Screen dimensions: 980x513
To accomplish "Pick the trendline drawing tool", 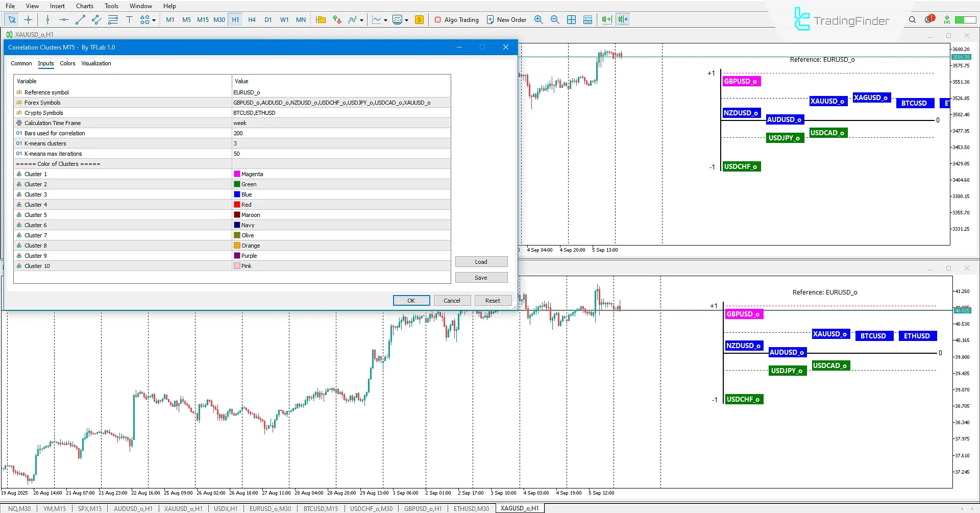I will [80, 20].
